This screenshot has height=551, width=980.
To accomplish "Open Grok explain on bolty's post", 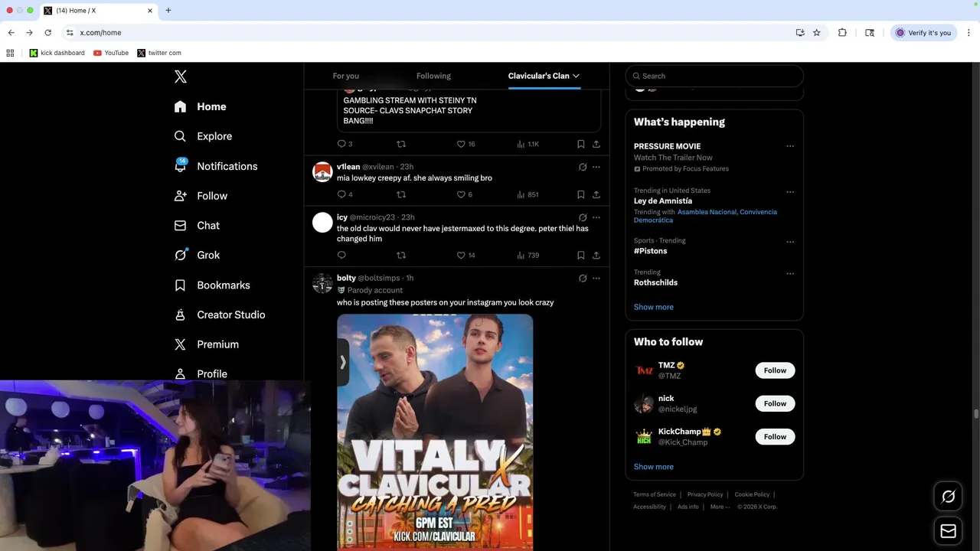I will (x=583, y=278).
